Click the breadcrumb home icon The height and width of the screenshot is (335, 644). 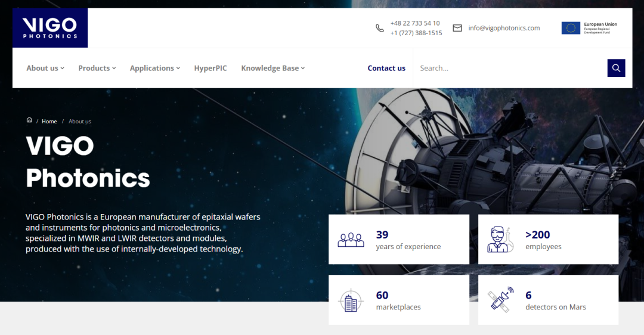pyautogui.click(x=29, y=120)
